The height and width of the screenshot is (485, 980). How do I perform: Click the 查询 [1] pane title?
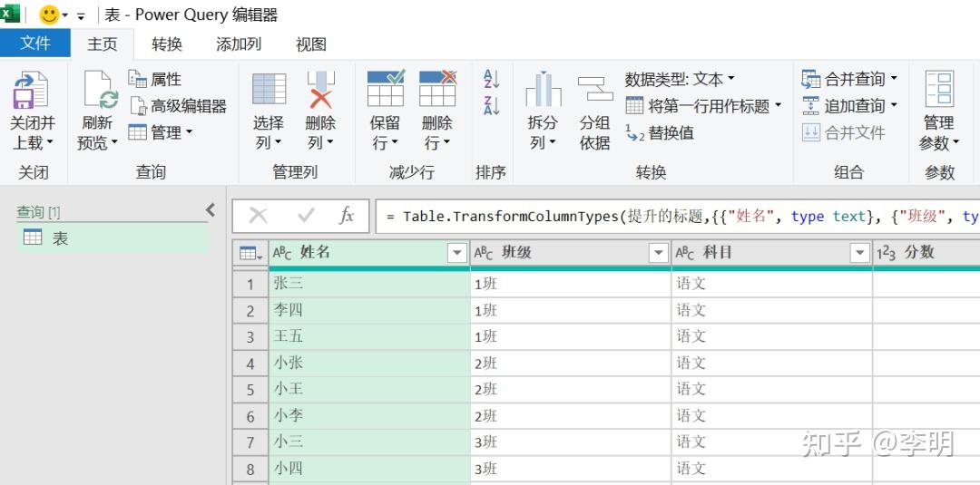point(38,212)
